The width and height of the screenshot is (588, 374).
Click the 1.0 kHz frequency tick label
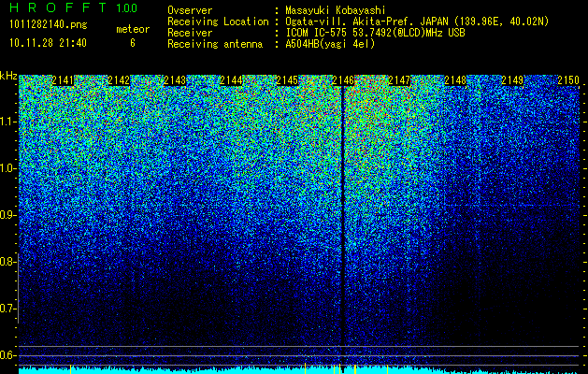coord(7,168)
